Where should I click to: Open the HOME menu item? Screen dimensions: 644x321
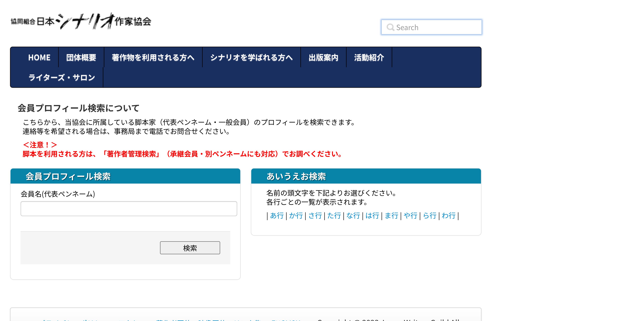coord(39,58)
